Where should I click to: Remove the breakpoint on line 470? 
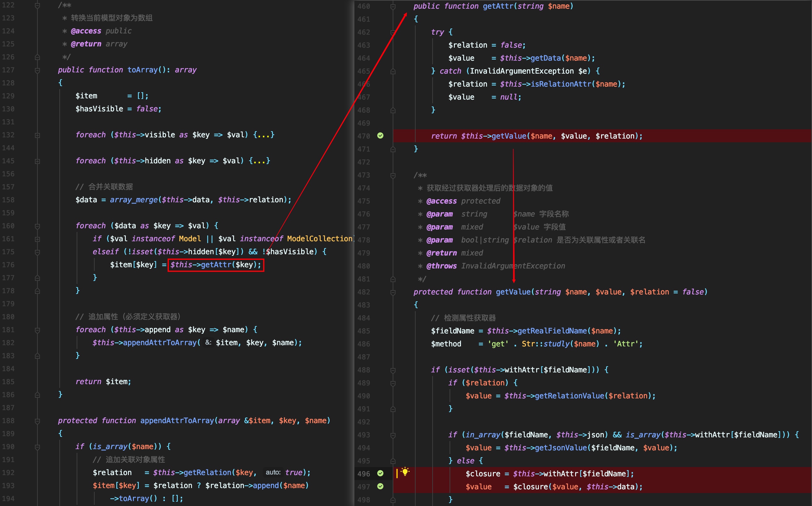coord(380,135)
